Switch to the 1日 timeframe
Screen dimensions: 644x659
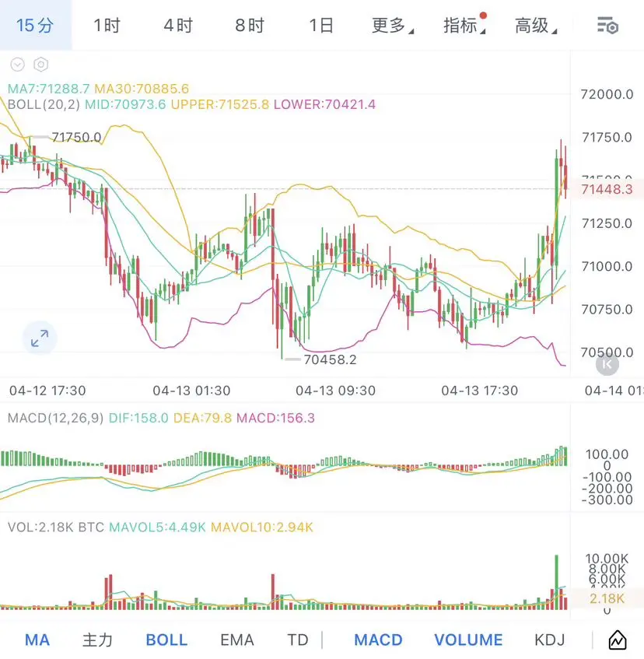[x=321, y=25]
